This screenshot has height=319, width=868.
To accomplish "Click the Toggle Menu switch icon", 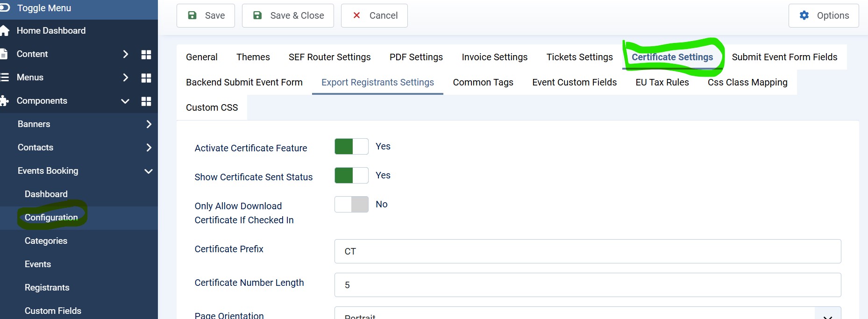I will (5, 8).
